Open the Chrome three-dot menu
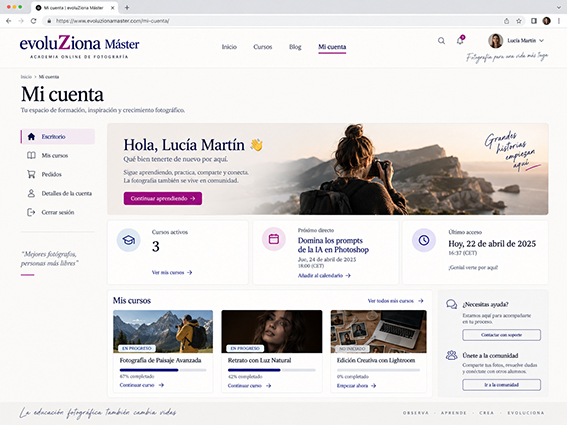The width and height of the screenshot is (567, 425). click(559, 21)
